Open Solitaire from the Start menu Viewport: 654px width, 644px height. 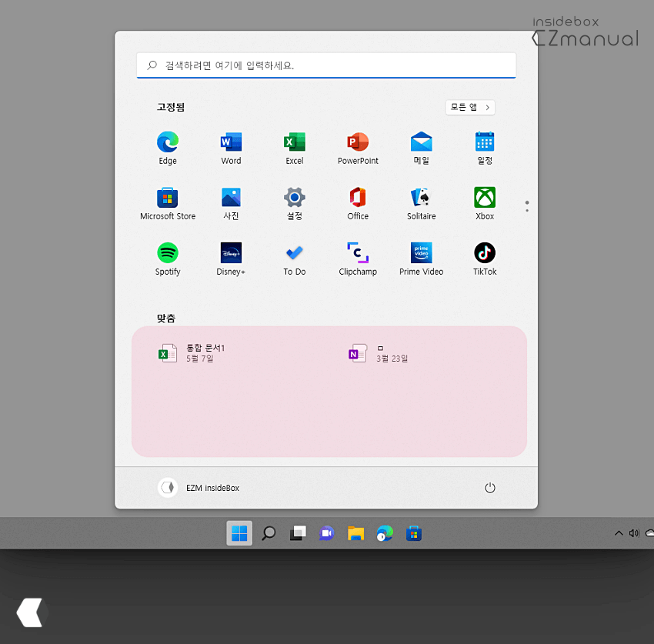pos(421,197)
